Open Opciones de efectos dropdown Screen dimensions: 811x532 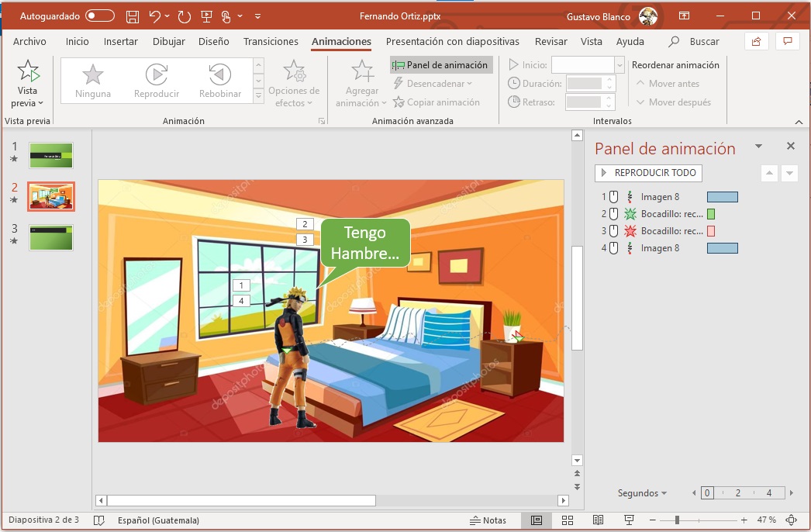[294, 84]
